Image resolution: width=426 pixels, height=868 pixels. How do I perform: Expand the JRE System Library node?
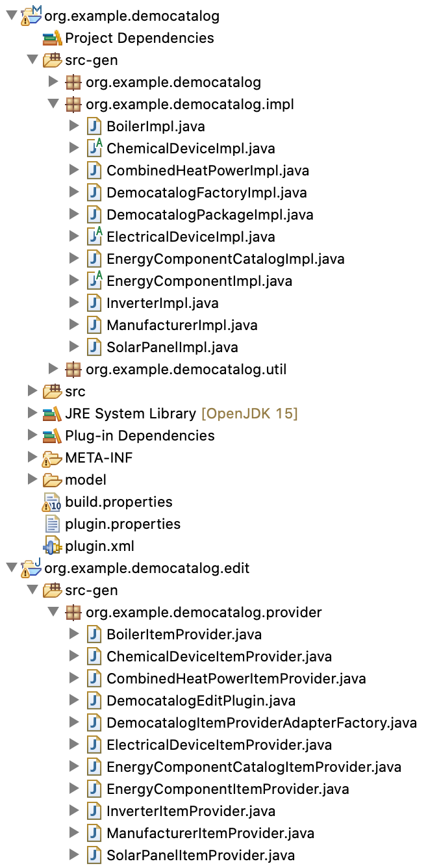click(x=32, y=413)
